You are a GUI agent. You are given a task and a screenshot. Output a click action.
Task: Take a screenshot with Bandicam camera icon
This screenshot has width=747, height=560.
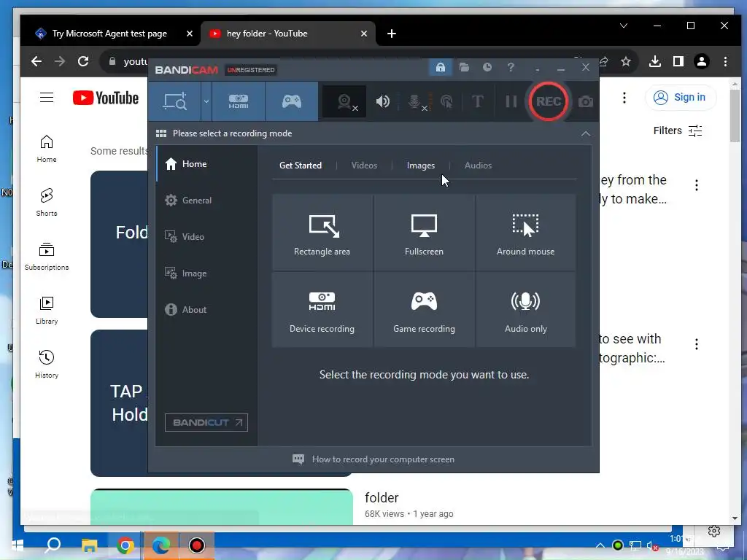pyautogui.click(x=586, y=101)
